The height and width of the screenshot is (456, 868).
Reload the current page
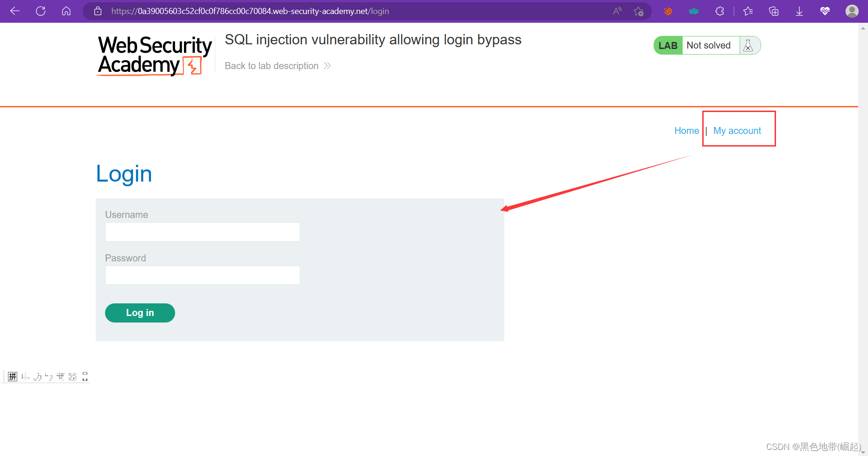41,11
